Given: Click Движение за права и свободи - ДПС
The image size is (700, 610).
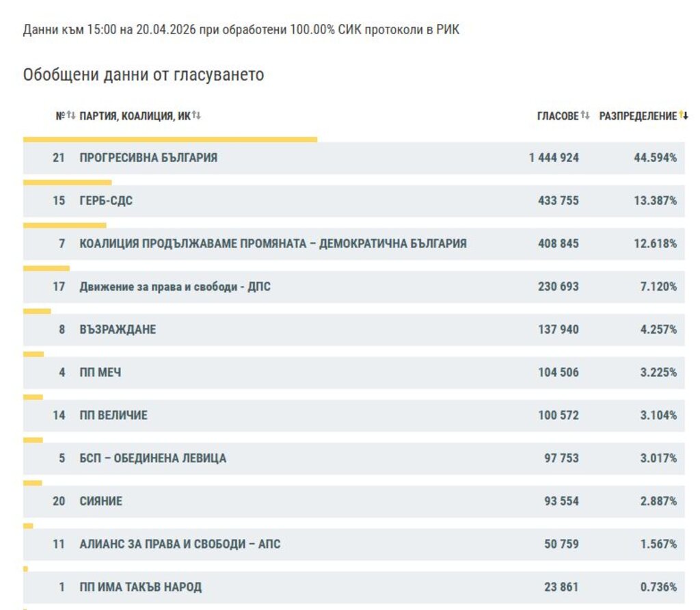Looking at the screenshot, I should (175, 287).
